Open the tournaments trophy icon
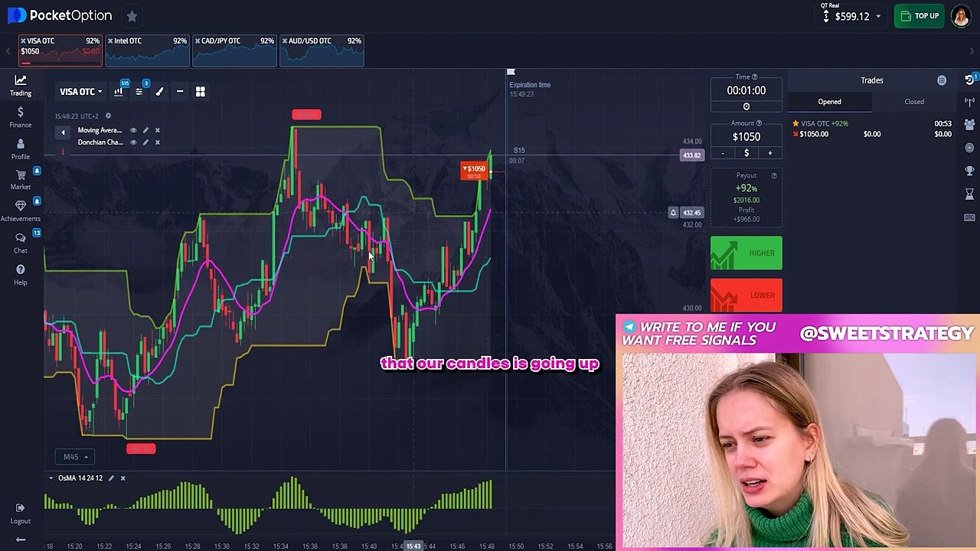The width and height of the screenshot is (980, 551). (x=969, y=171)
